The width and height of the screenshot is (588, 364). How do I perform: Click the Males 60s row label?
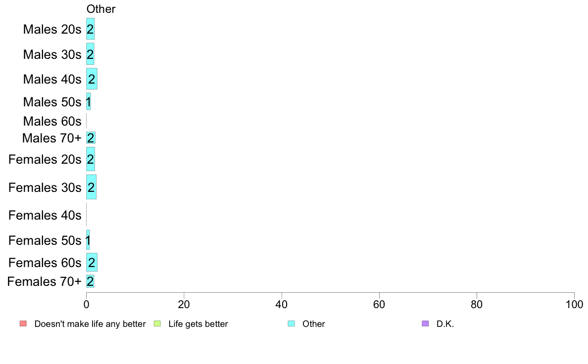[x=52, y=121]
